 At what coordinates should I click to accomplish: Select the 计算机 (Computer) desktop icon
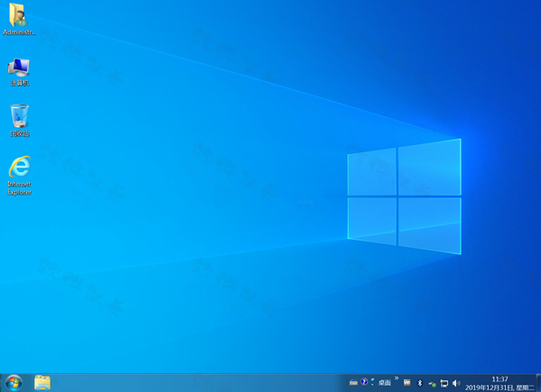click(x=19, y=72)
